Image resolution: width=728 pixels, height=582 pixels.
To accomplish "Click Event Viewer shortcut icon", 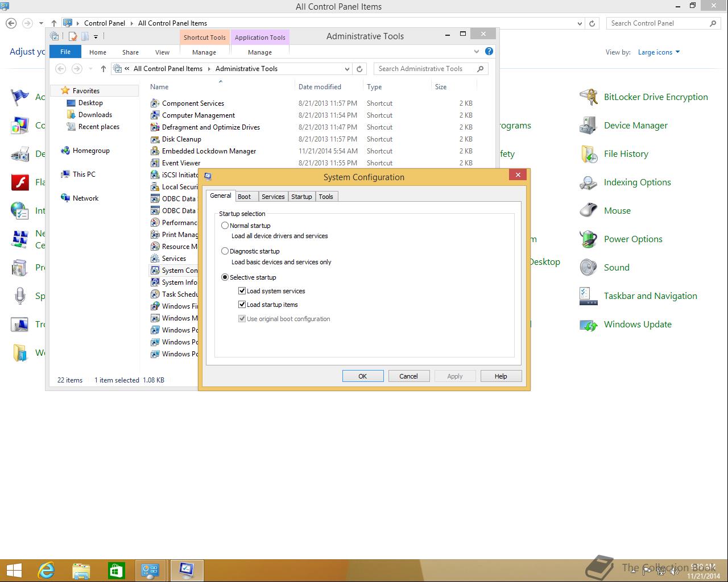I will pyautogui.click(x=155, y=163).
